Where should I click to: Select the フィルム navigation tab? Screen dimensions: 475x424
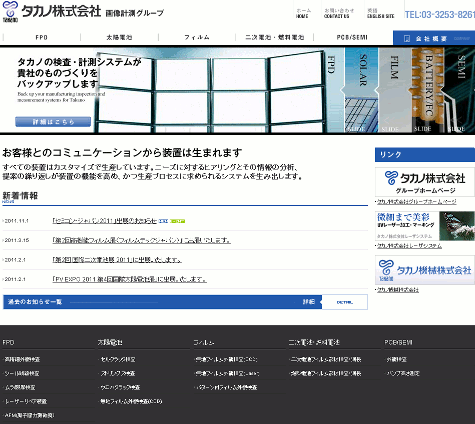[x=197, y=37]
